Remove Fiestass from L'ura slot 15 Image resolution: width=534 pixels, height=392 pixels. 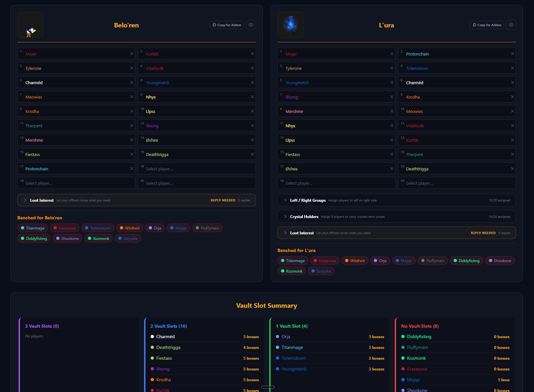tap(392, 154)
